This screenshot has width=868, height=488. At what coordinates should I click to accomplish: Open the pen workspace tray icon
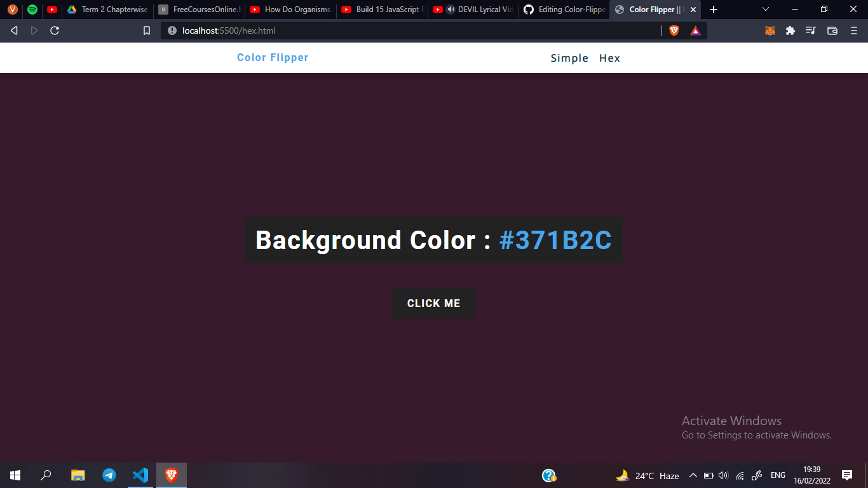click(x=756, y=475)
